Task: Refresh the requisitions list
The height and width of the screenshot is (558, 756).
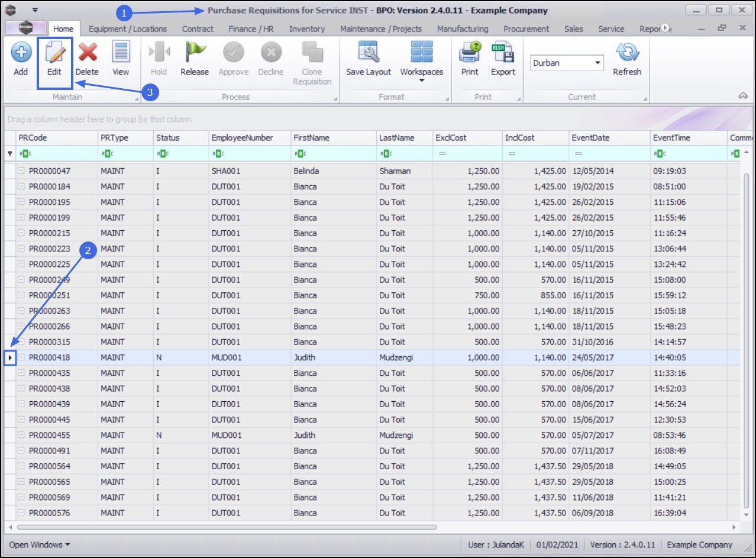Action: tap(626, 54)
